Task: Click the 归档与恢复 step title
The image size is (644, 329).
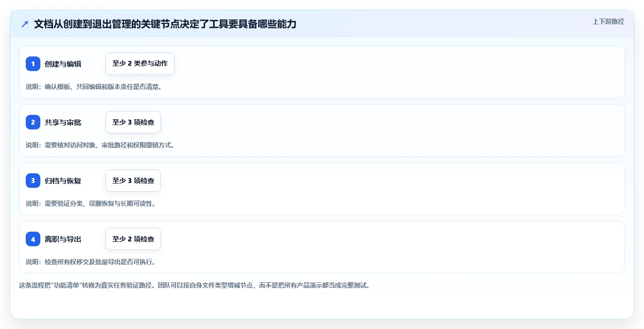Action: tap(63, 181)
